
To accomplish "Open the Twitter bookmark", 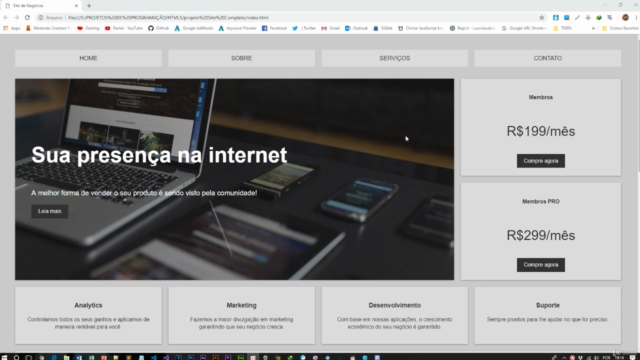I will (x=304, y=28).
